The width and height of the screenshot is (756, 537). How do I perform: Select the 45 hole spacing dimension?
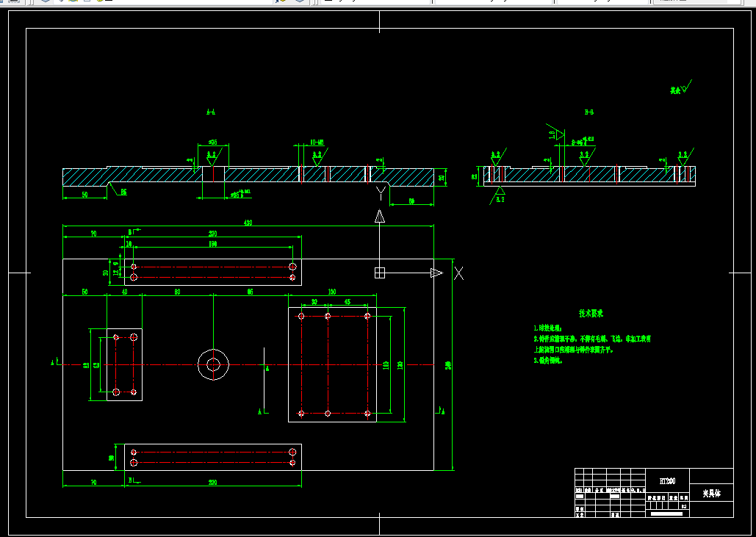348,302
